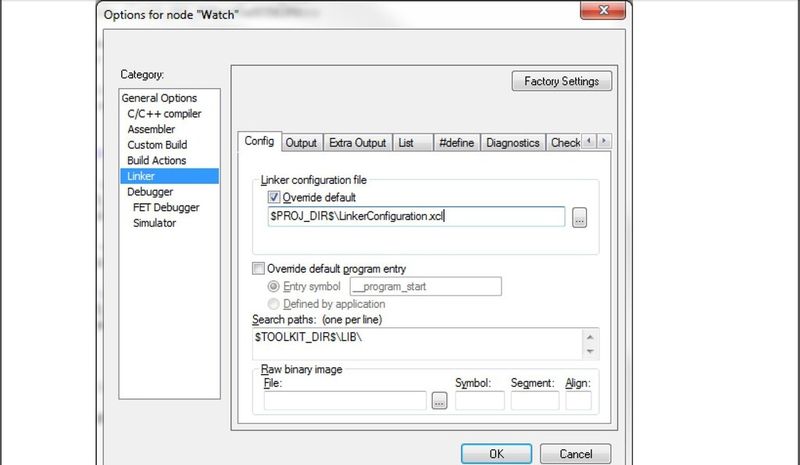Image resolution: width=800 pixels, height=465 pixels.
Task: Select Linker category
Action: 169,176
